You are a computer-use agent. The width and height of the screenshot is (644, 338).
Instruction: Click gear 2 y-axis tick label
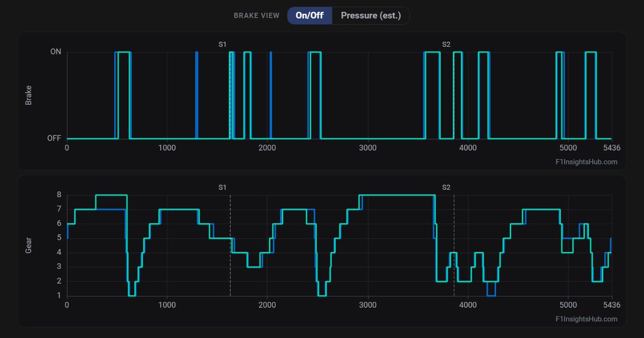click(59, 281)
